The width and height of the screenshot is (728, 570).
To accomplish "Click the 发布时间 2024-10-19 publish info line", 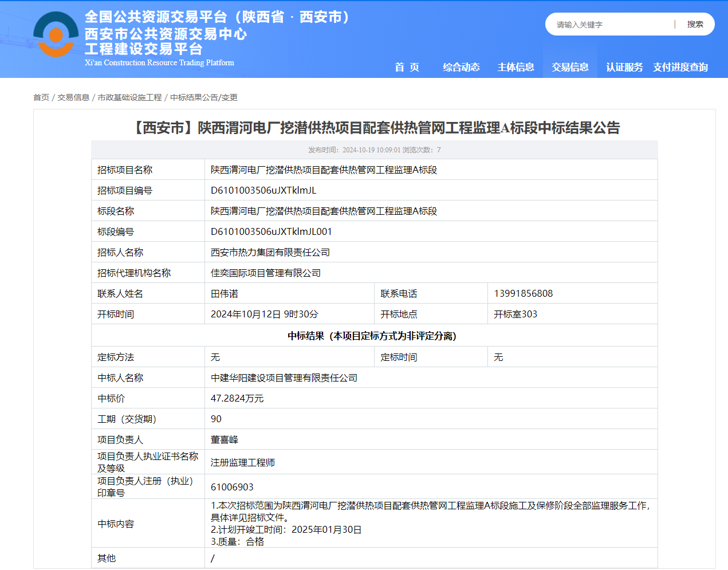I will pyautogui.click(x=375, y=150).
